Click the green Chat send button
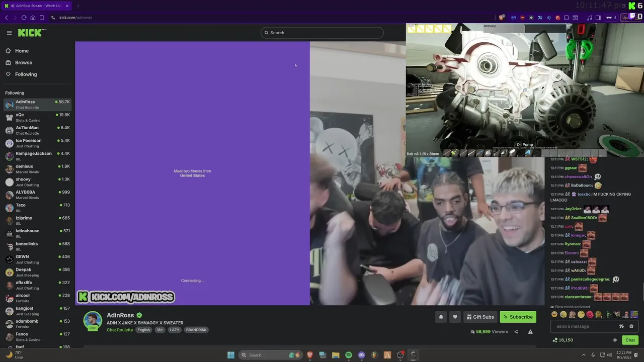Viewport: 644px width, 362px height. click(x=630, y=340)
